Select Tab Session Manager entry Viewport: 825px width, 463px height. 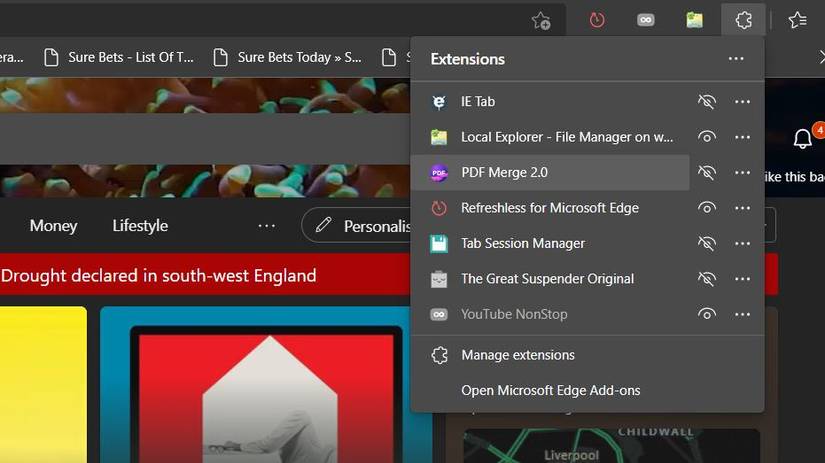coord(550,243)
